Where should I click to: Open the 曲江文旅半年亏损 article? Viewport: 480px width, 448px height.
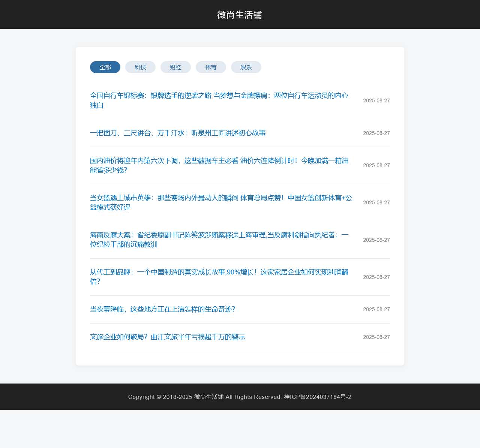[x=168, y=337]
